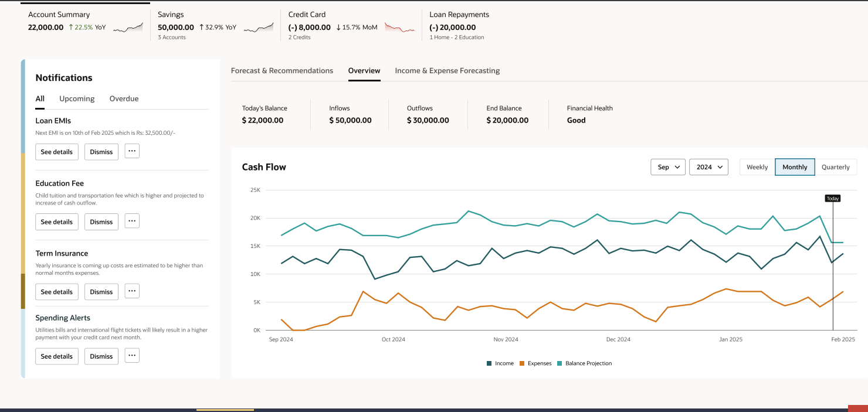
Task: Dismiss the Spending Alerts notification
Action: pyautogui.click(x=101, y=356)
